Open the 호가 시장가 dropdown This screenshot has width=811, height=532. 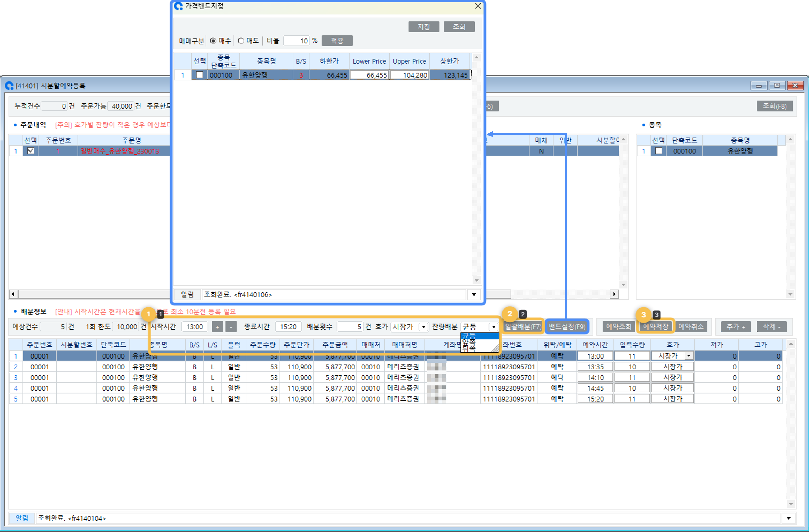pos(424,327)
